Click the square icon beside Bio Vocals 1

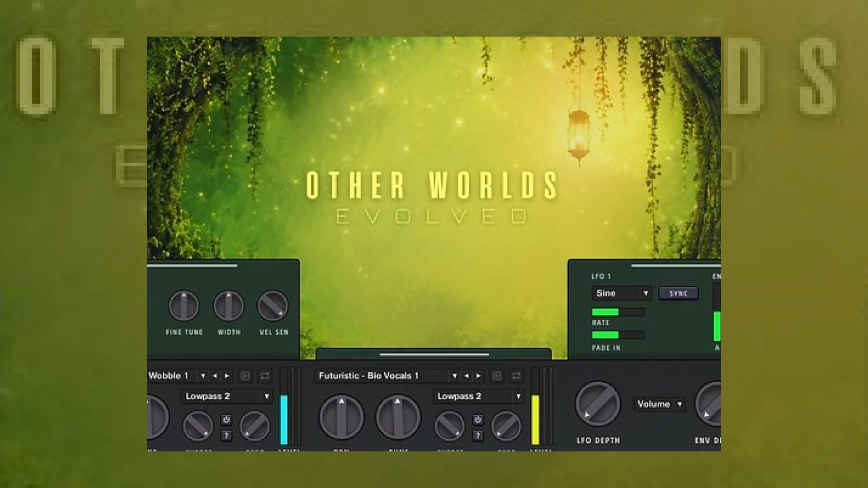(x=496, y=376)
